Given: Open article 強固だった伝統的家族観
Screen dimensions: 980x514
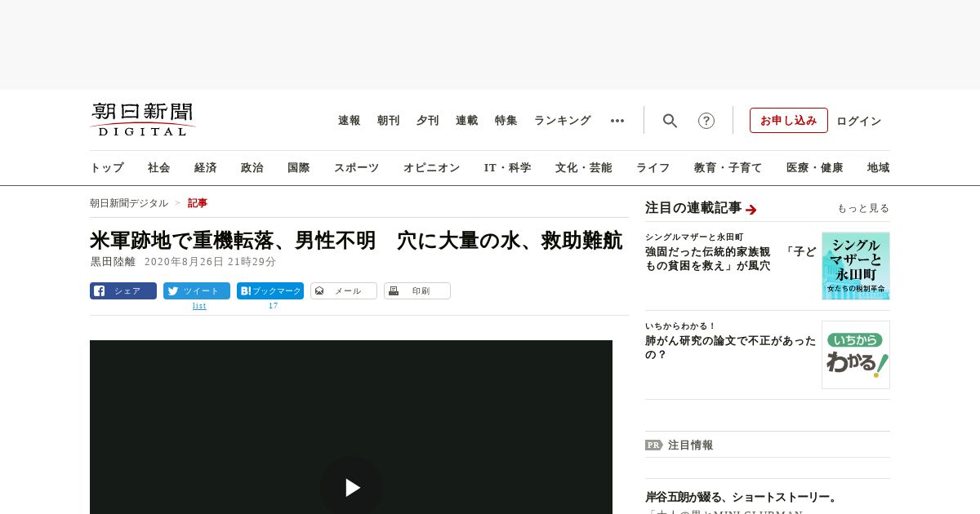Looking at the screenshot, I should pos(731,259).
